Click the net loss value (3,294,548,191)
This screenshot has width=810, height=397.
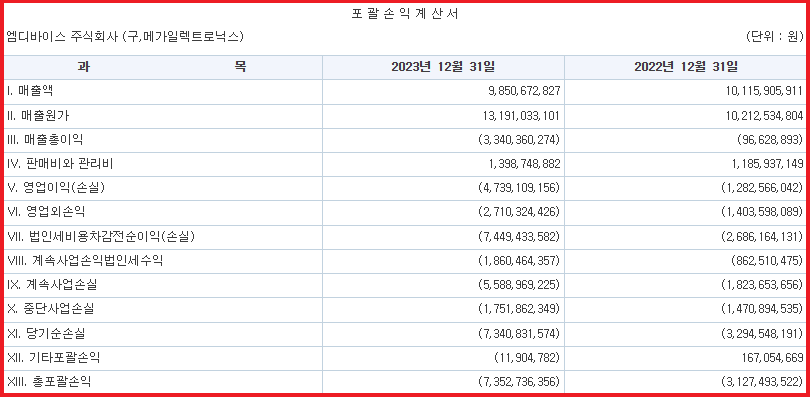coord(763,334)
